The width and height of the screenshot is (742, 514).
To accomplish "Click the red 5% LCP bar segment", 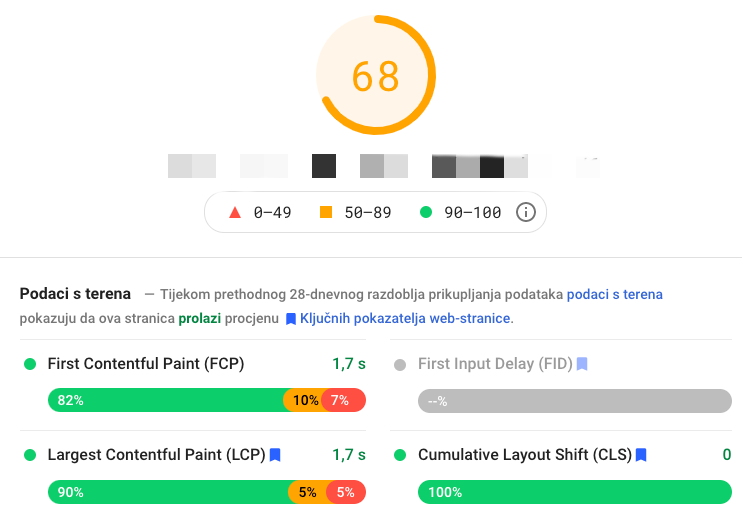I will [x=346, y=492].
